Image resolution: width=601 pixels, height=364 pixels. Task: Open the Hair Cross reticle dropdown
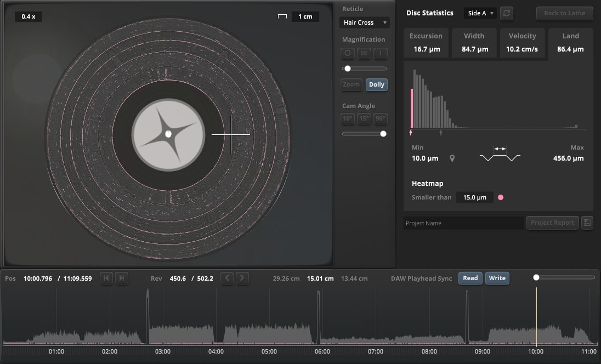[364, 22]
